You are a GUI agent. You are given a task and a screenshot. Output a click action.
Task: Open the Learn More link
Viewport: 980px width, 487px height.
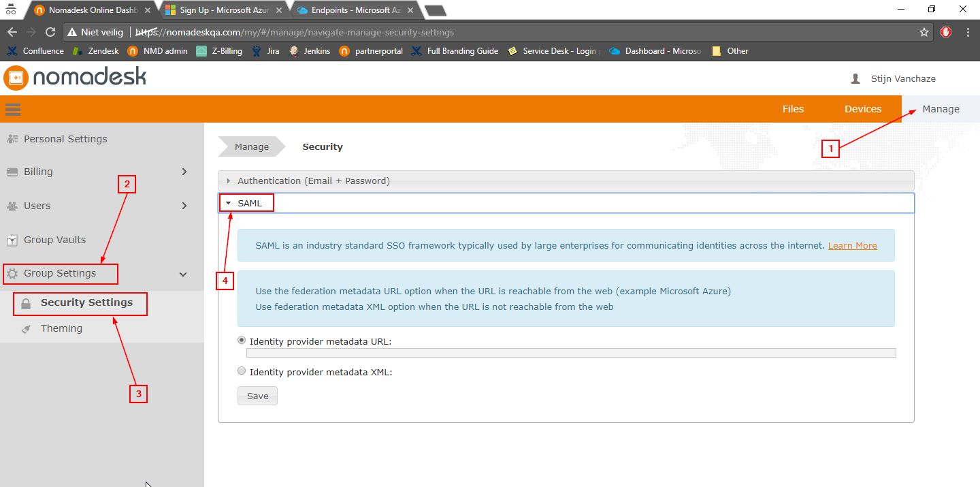pyautogui.click(x=852, y=245)
